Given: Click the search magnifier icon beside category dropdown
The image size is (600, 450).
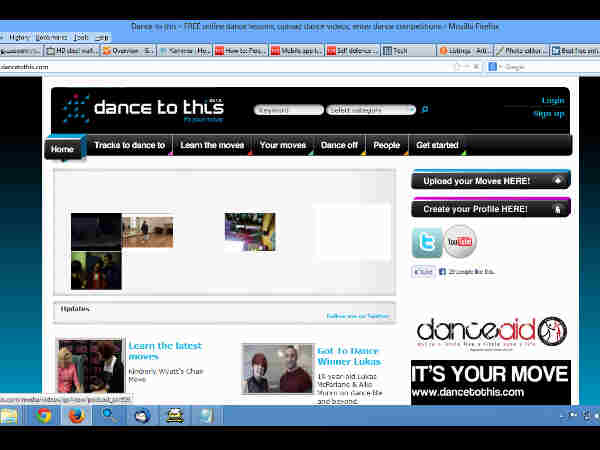Looking at the screenshot, I should pos(425,109).
